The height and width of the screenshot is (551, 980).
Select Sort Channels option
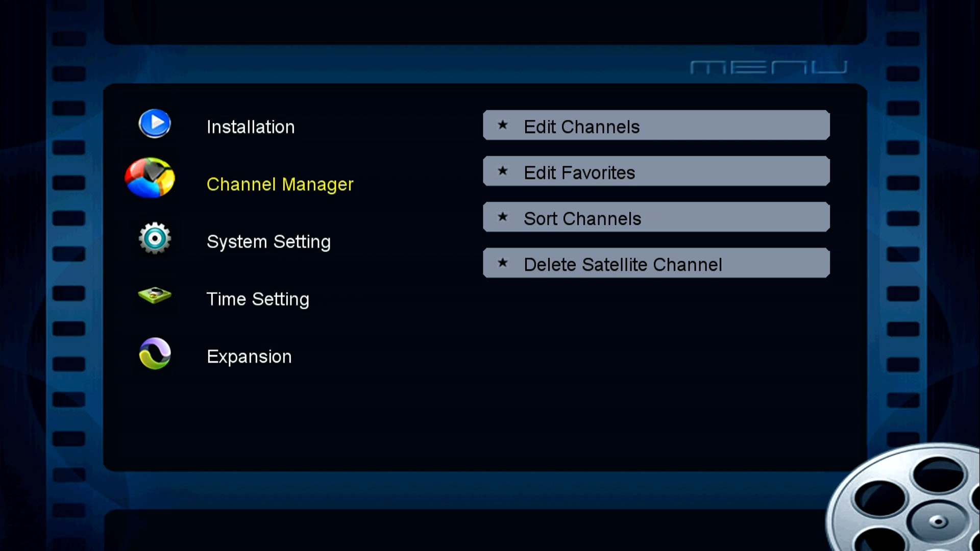pos(656,217)
